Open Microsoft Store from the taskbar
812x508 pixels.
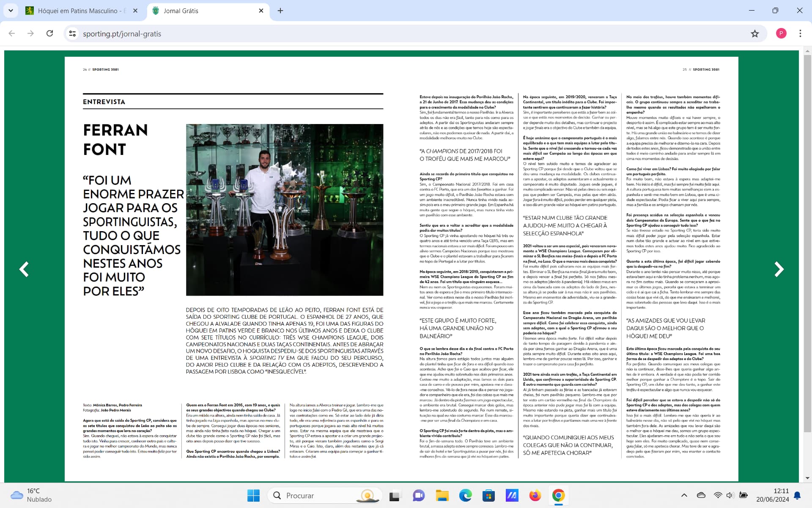click(488, 495)
